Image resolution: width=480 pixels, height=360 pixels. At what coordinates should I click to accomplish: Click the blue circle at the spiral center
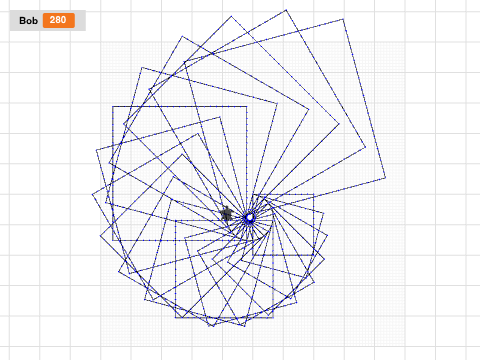tap(249, 218)
